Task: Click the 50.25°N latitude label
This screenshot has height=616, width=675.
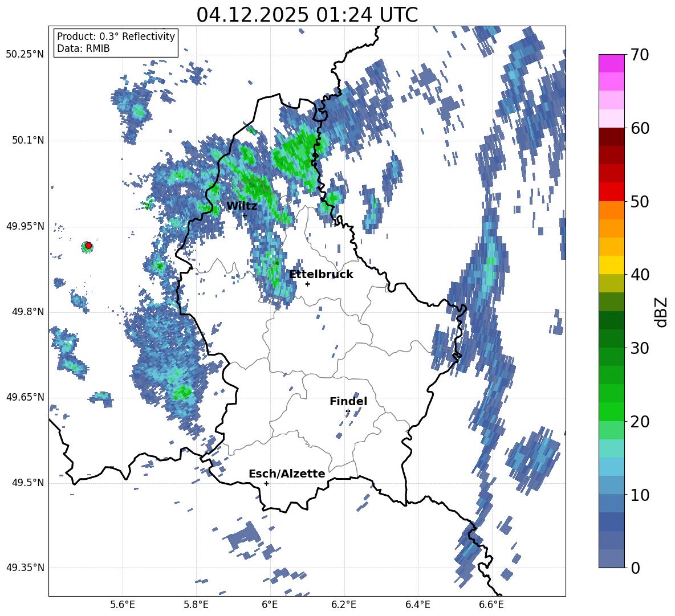Action: click(x=25, y=55)
